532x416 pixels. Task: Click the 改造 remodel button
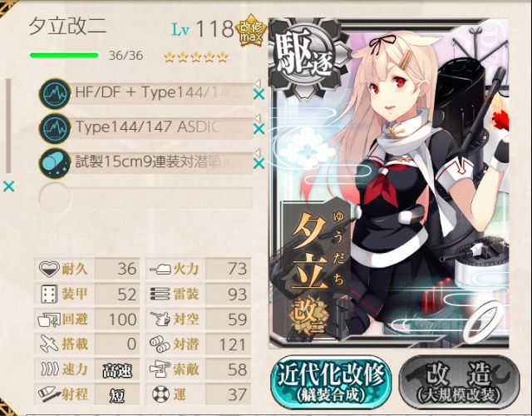pos(459,383)
